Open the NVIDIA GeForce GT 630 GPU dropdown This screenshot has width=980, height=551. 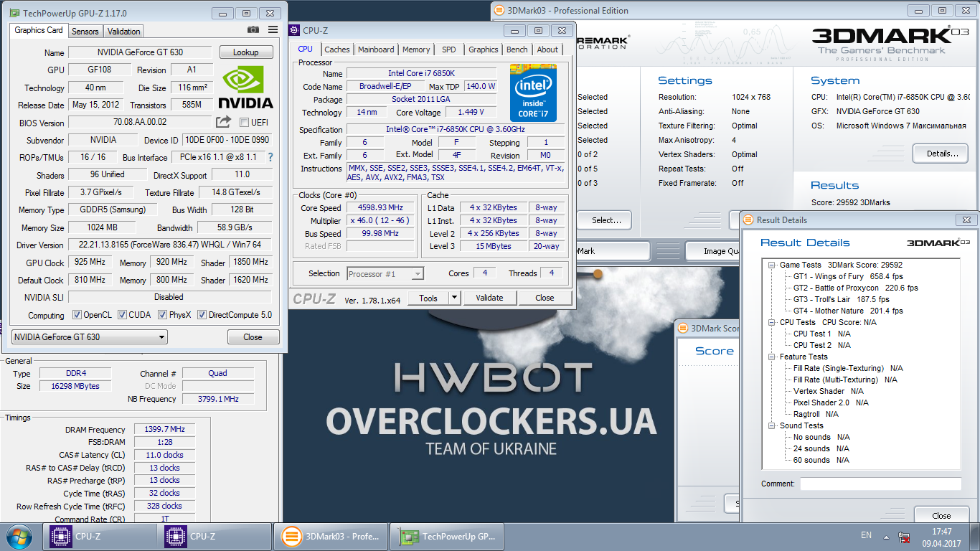pyautogui.click(x=90, y=336)
